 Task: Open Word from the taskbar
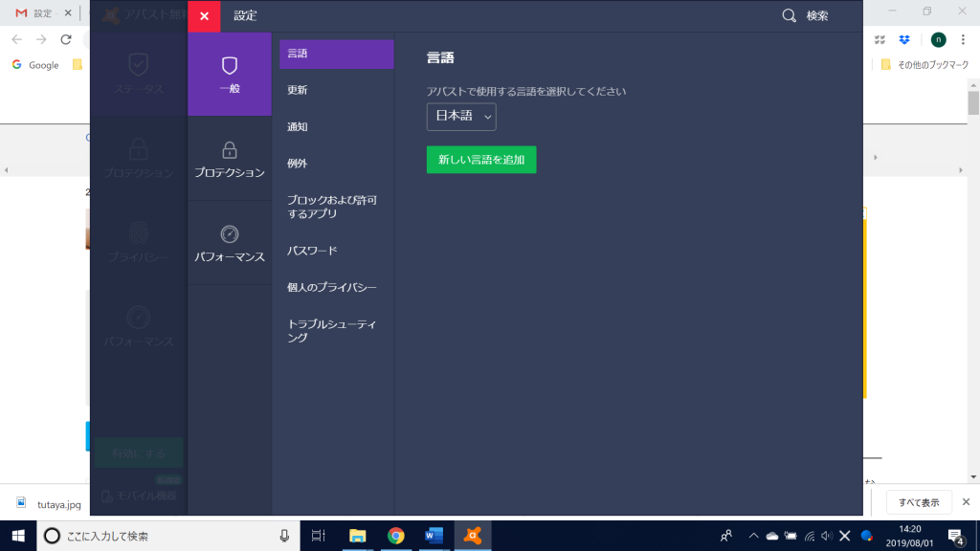434,536
